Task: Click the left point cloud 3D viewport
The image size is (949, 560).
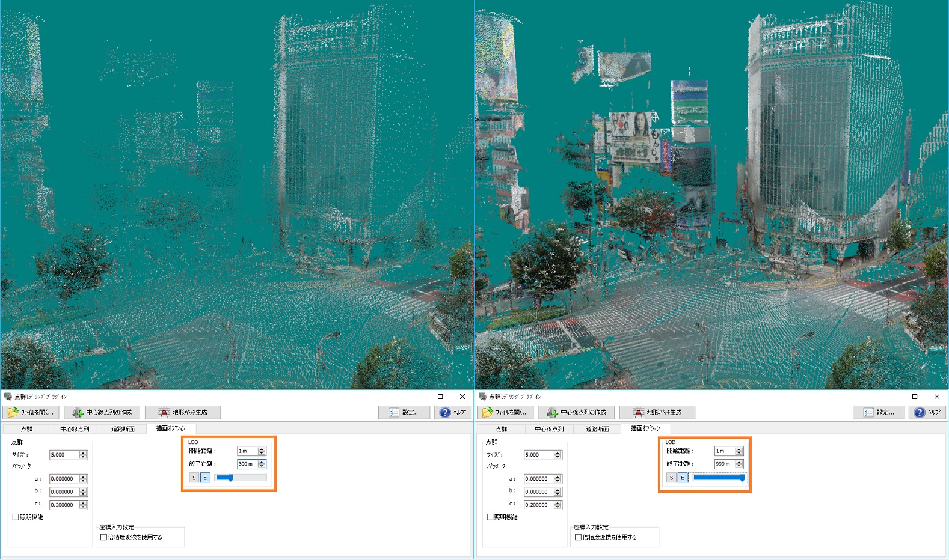Action: [237, 194]
